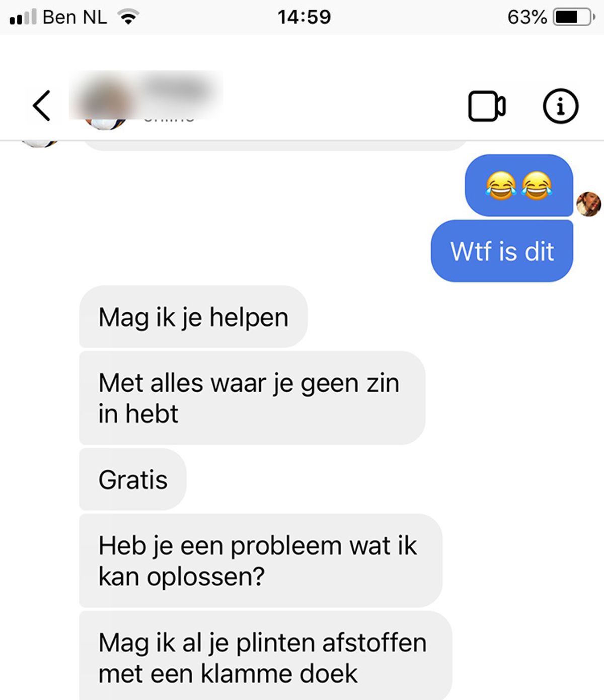The width and height of the screenshot is (604, 700).
Task: Select the 'Heb je een probleem' message
Action: coord(261,561)
